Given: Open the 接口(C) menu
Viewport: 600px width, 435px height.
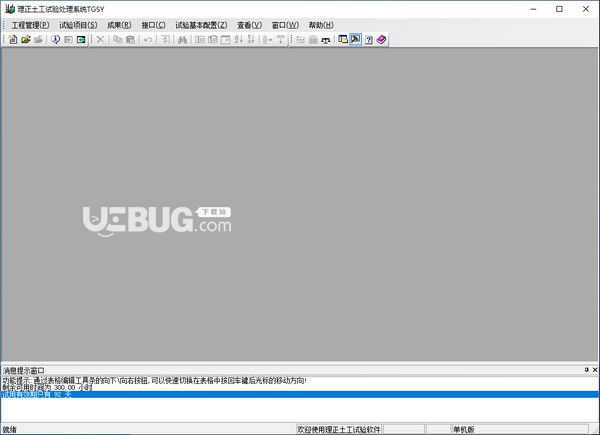Looking at the screenshot, I should pos(153,25).
